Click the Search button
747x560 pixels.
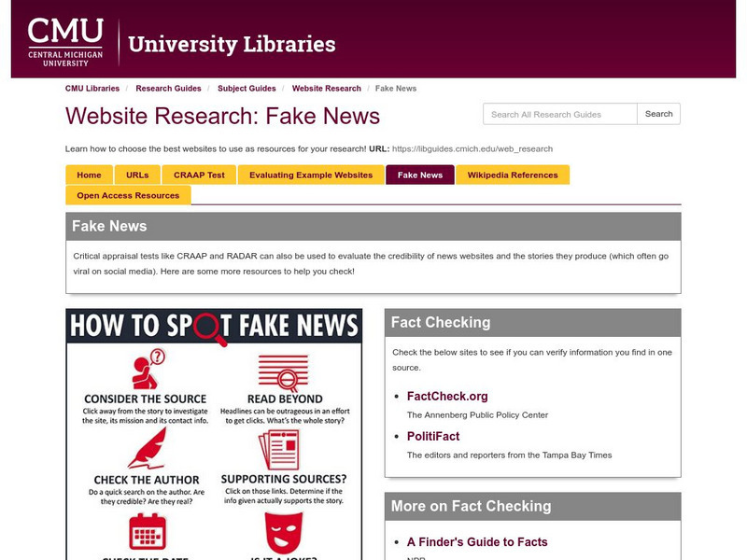point(658,114)
